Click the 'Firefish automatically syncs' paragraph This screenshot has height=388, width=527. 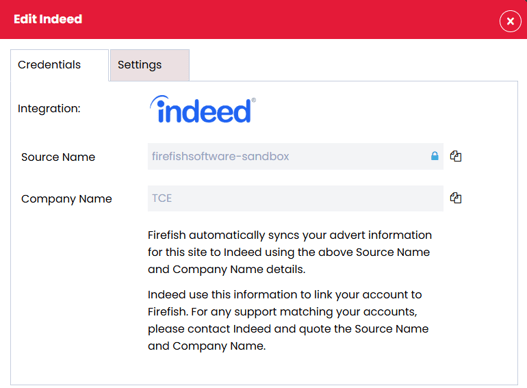pos(289,252)
